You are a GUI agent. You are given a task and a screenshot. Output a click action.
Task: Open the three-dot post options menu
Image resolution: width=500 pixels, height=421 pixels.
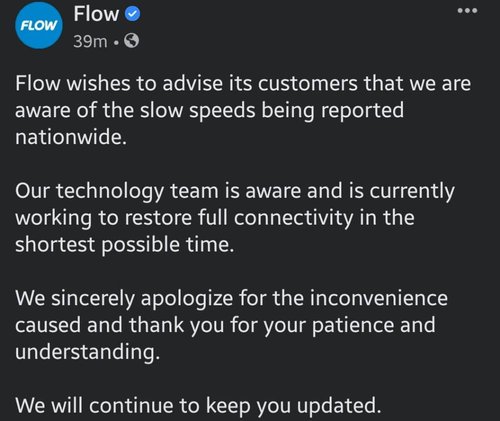(x=467, y=11)
